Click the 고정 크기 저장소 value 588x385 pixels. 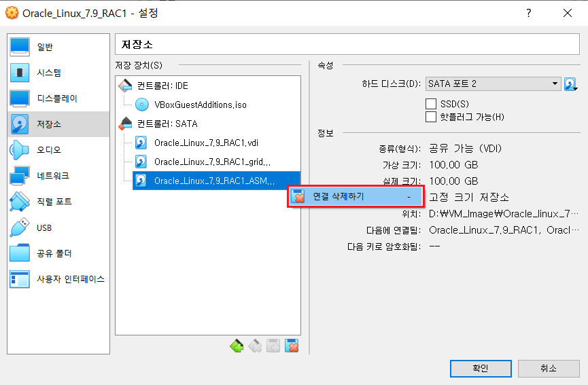tap(469, 197)
